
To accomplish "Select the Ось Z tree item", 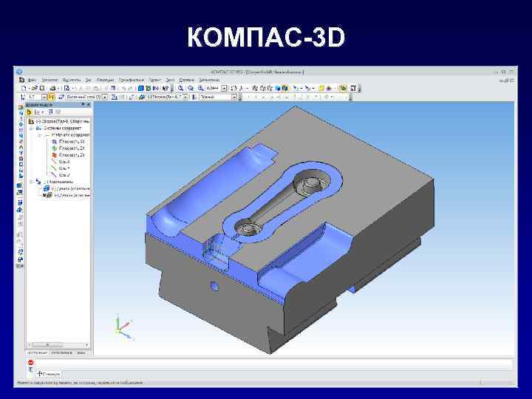I will coord(64,175).
